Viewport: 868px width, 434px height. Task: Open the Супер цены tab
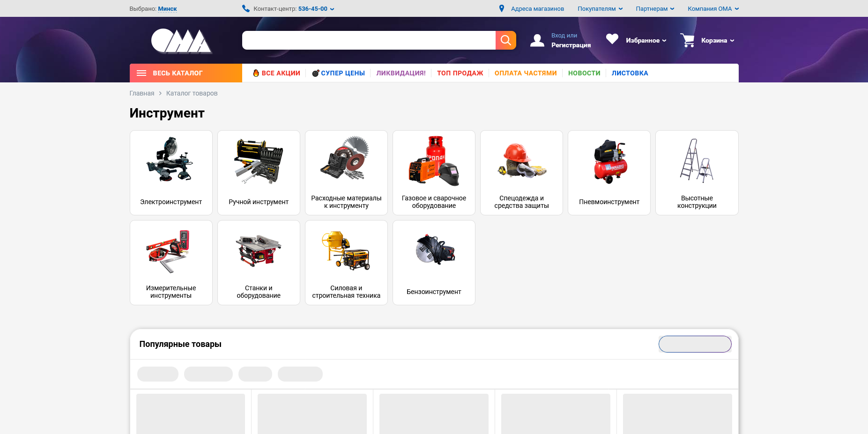click(x=338, y=73)
